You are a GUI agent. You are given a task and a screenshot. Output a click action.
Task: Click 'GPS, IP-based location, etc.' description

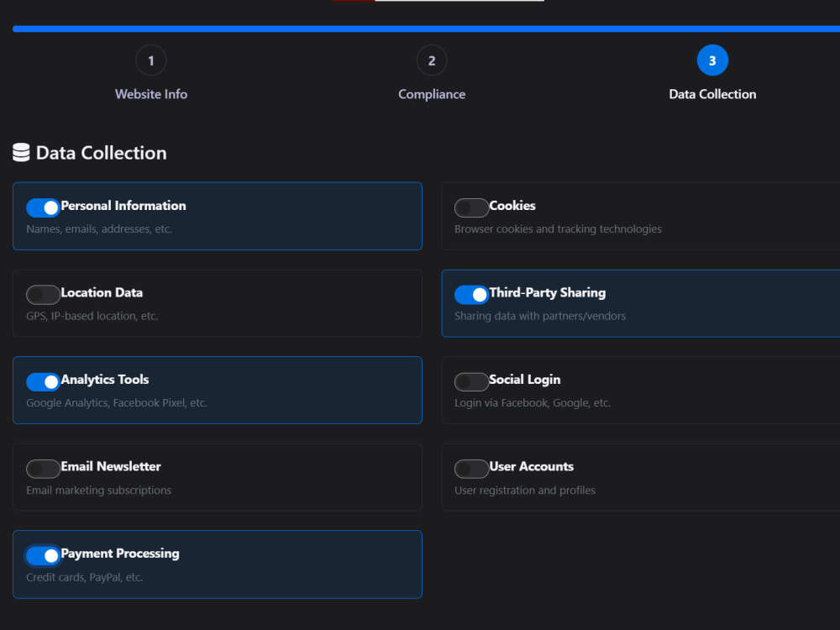click(92, 316)
